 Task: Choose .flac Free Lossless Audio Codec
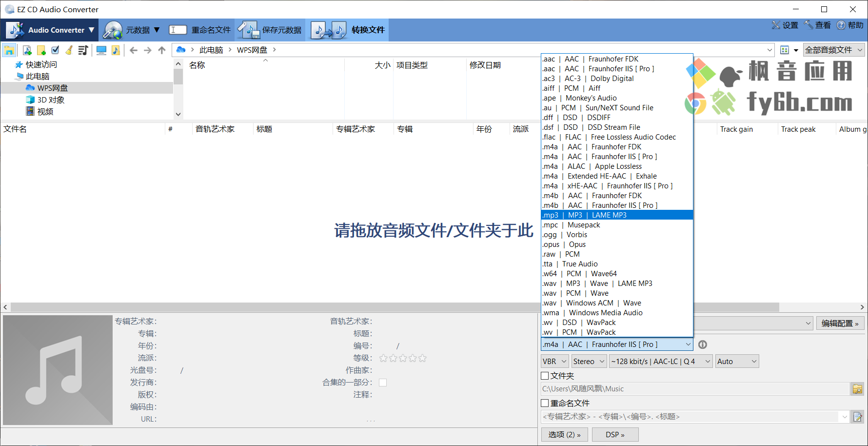click(x=617, y=137)
